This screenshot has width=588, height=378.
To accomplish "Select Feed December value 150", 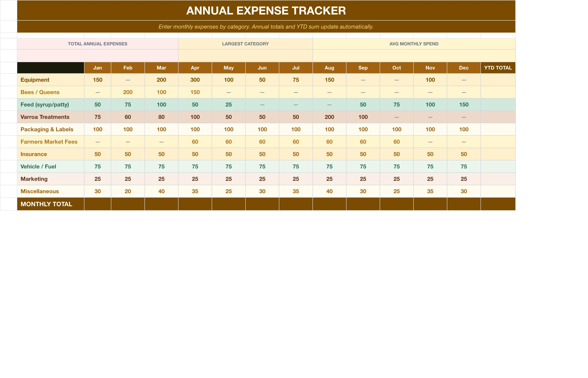I will click(x=464, y=105).
